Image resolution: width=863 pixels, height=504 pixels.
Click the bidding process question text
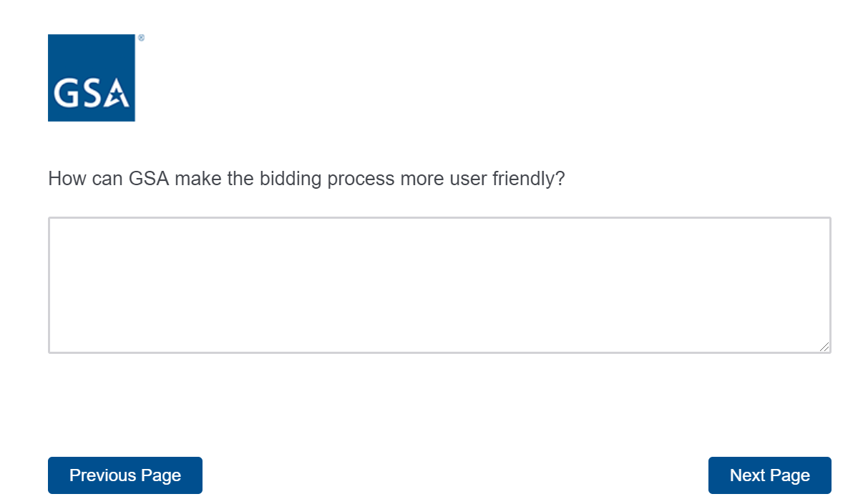306,179
